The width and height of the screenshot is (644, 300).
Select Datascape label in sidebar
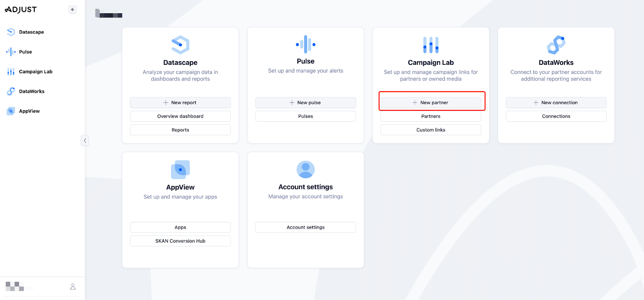(x=31, y=32)
